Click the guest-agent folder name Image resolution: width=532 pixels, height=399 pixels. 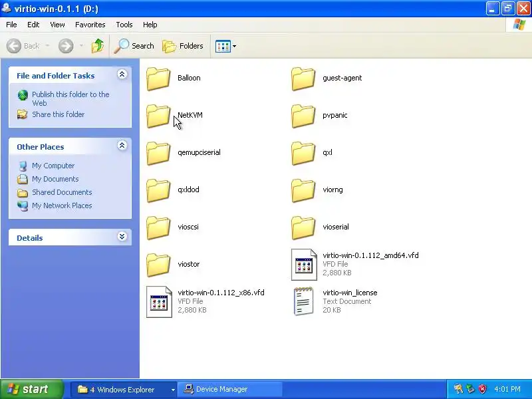coord(342,78)
